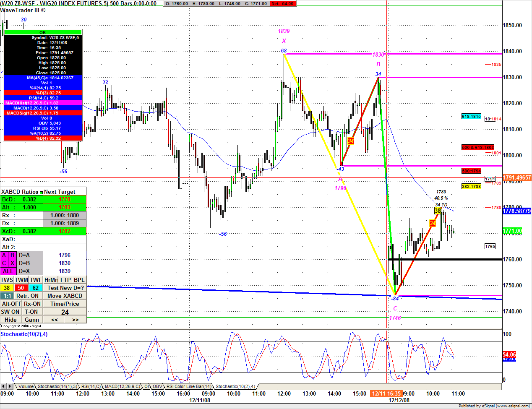Screen dimensions: 532x409
Task: Click the ALL points selector cell
Action: coord(8,271)
